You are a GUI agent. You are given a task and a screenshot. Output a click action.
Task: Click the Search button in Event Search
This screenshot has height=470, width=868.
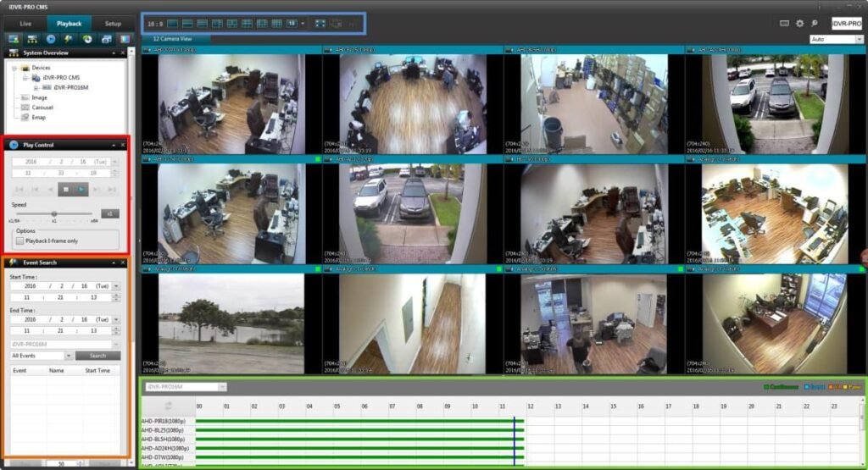97,356
